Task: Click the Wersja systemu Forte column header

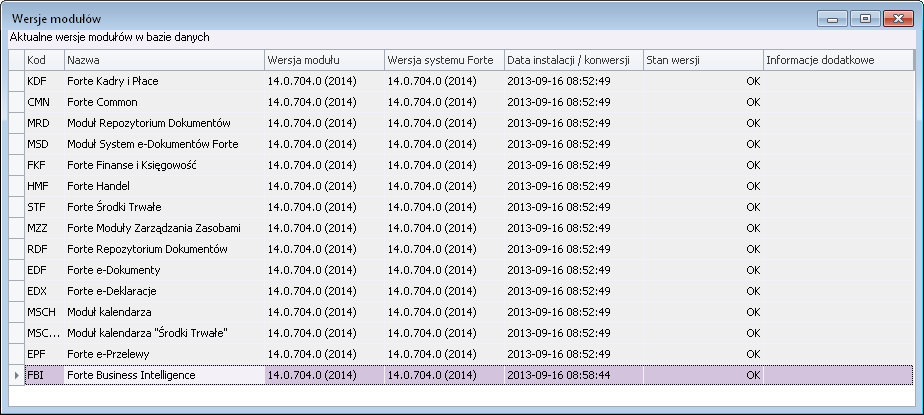Action: tap(444, 60)
